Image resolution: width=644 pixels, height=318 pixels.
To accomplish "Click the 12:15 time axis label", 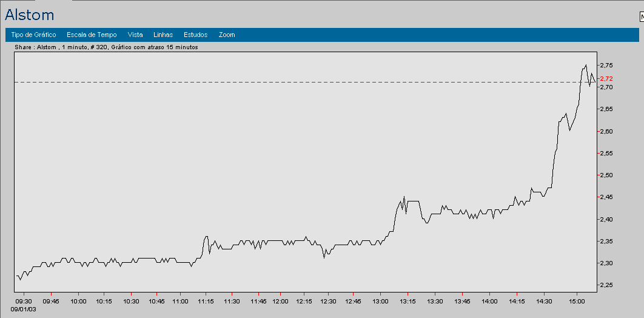I will pyautogui.click(x=304, y=301).
